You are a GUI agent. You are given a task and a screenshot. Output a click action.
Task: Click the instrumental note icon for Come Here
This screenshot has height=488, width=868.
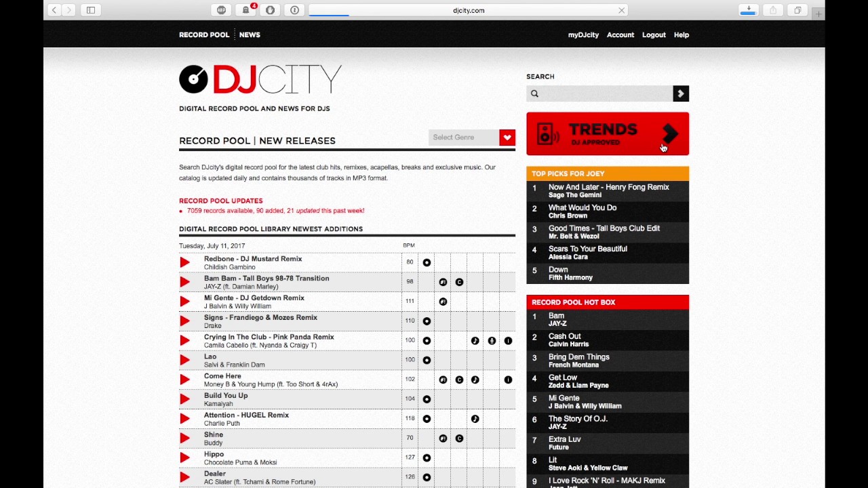475,380
